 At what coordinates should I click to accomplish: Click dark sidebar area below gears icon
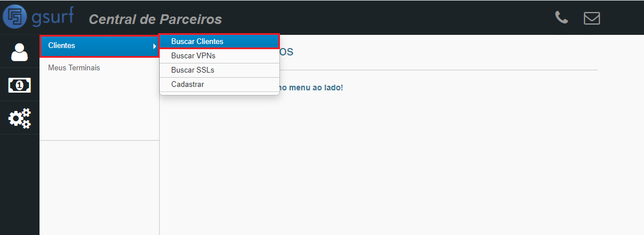point(19,185)
